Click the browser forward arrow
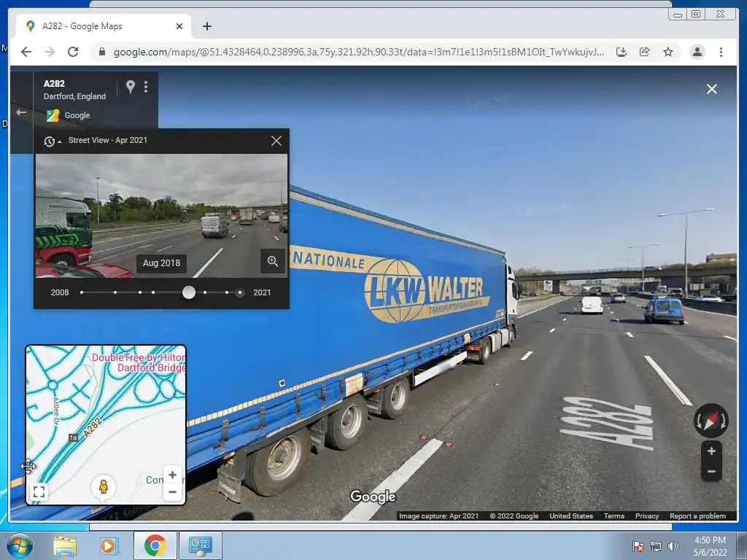Image resolution: width=747 pixels, height=560 pixels. click(x=50, y=52)
